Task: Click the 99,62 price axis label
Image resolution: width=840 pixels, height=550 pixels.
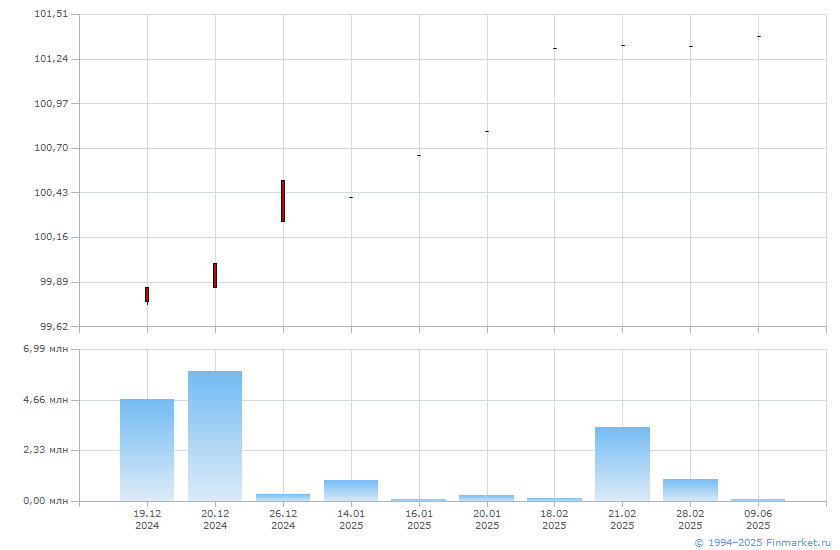Action: click(54, 326)
